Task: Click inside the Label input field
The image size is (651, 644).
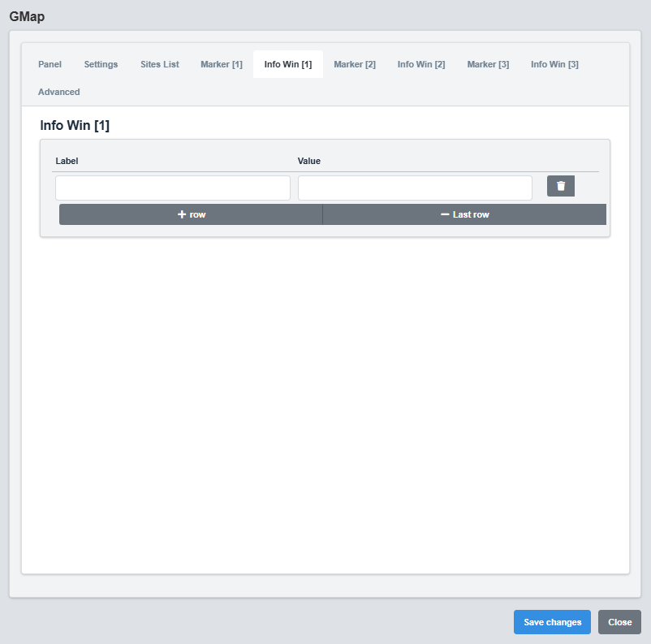Action: 172,187
